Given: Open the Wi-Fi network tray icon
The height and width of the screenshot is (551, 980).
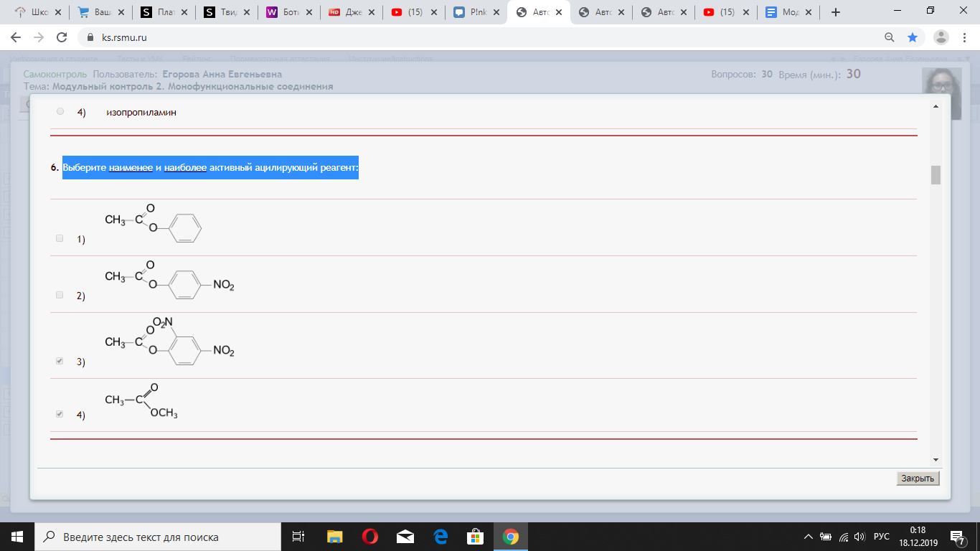Looking at the screenshot, I should [x=844, y=537].
